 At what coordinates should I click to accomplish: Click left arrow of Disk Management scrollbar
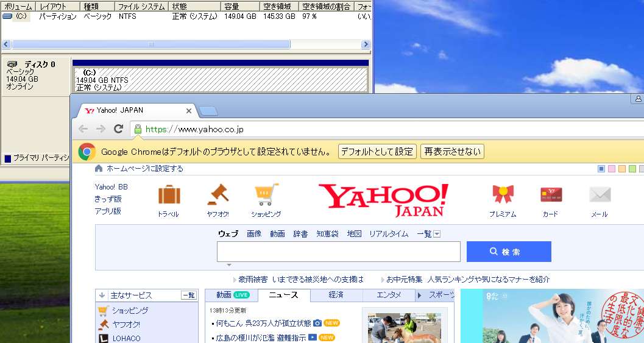point(6,44)
